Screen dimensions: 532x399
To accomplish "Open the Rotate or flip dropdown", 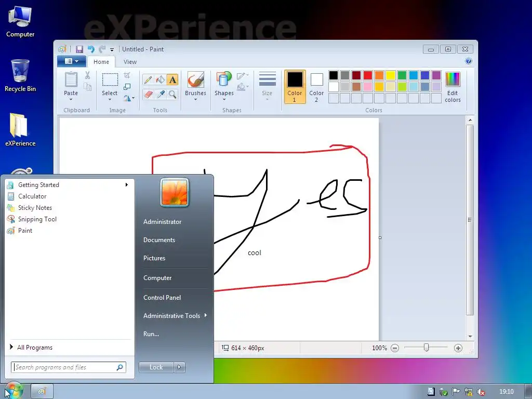I will pyautogui.click(x=129, y=98).
